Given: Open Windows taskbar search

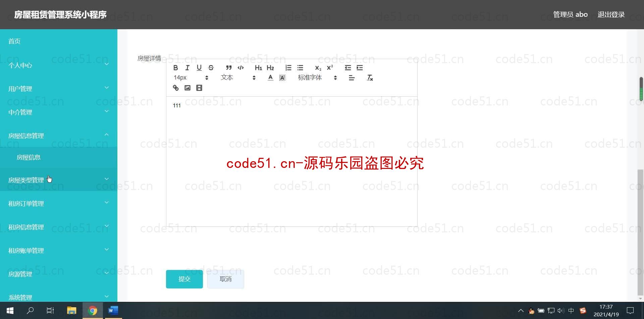Looking at the screenshot, I should (x=30, y=311).
